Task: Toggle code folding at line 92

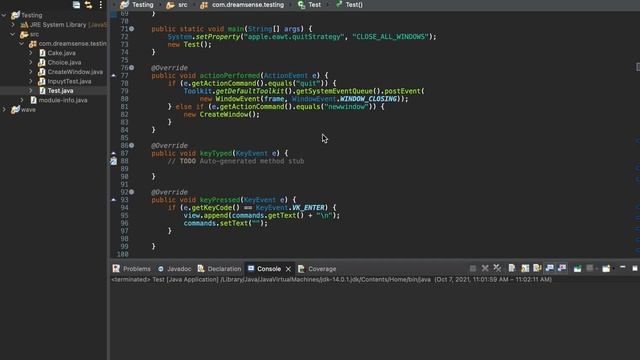Action: (x=131, y=192)
